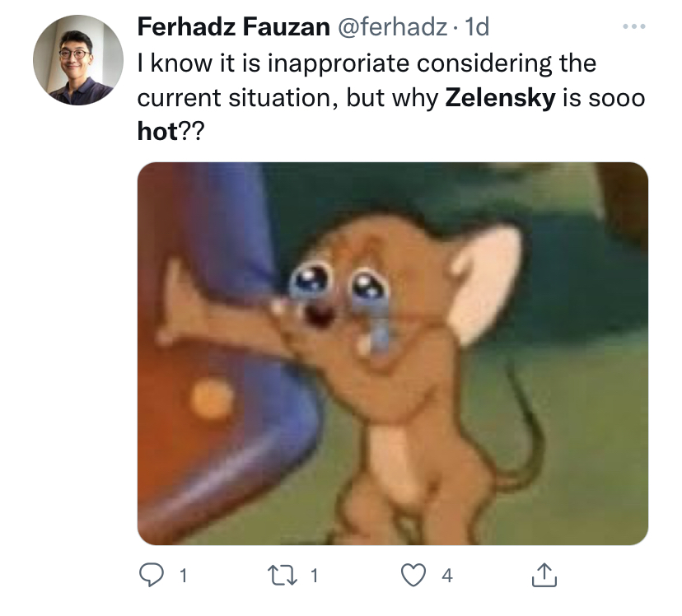Click the bold word Zelensky
The image size is (682, 616).
500,97
